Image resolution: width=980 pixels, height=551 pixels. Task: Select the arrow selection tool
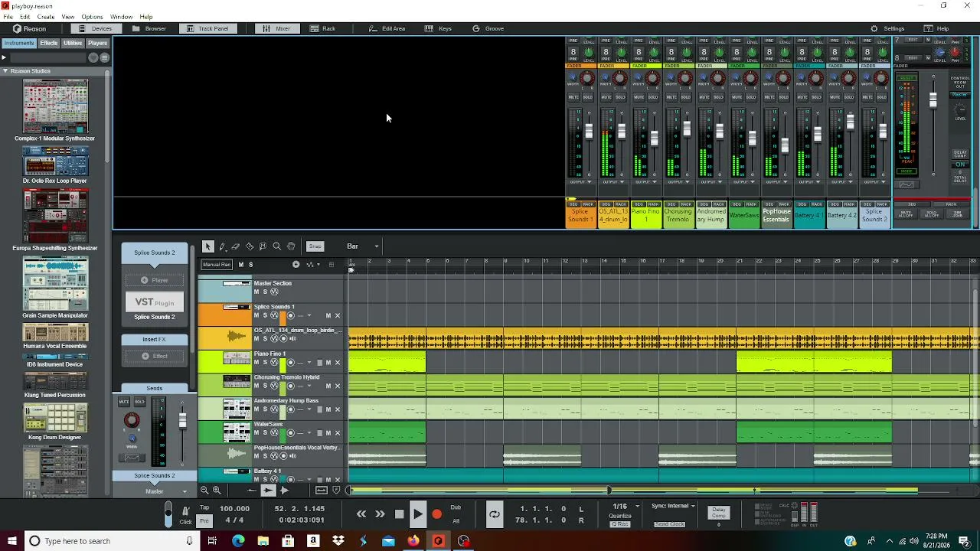tap(207, 246)
